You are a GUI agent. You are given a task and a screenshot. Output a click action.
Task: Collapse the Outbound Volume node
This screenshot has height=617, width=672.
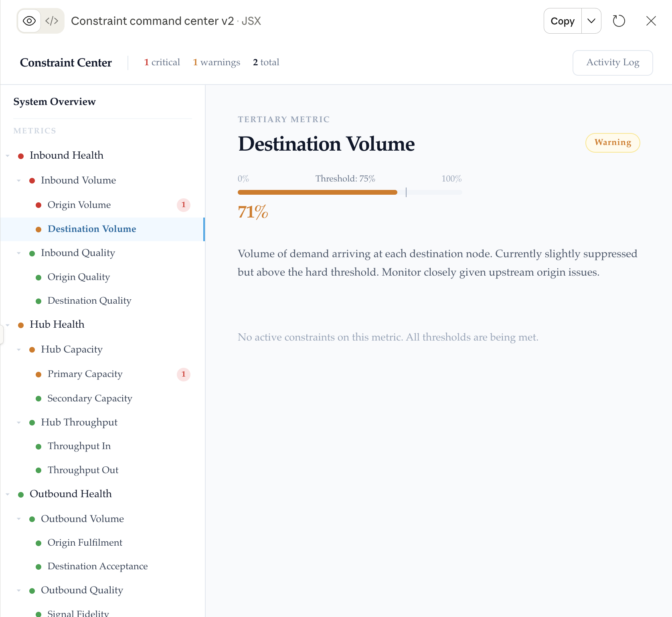(x=19, y=519)
